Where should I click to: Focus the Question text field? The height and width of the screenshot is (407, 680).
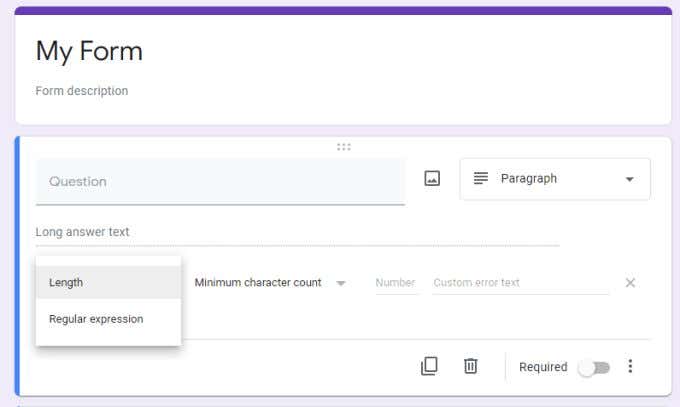click(220, 181)
